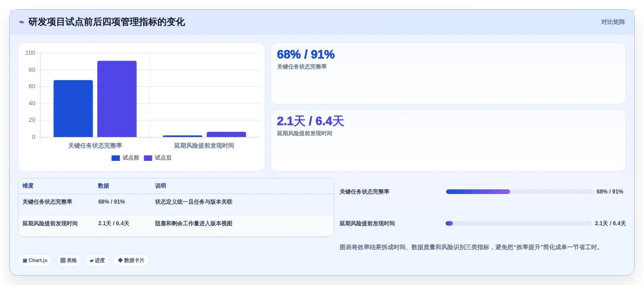Click the 数据卡片 tag
644x285 pixels.
point(131,260)
